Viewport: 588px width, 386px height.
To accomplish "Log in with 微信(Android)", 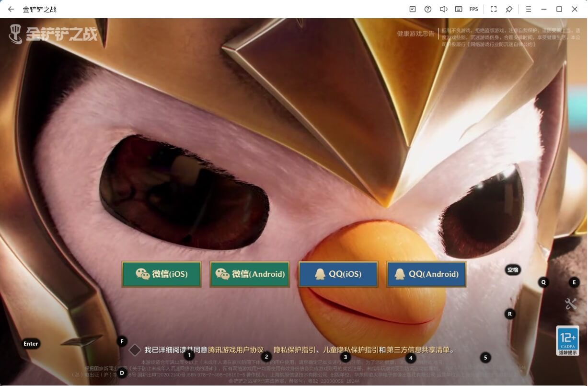I will (250, 274).
